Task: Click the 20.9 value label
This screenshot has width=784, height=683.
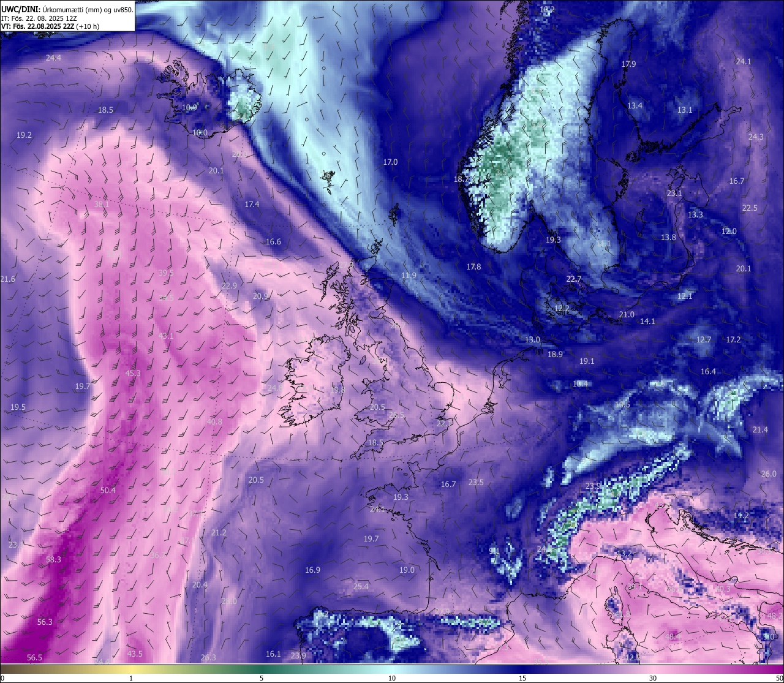Action: pos(260,296)
